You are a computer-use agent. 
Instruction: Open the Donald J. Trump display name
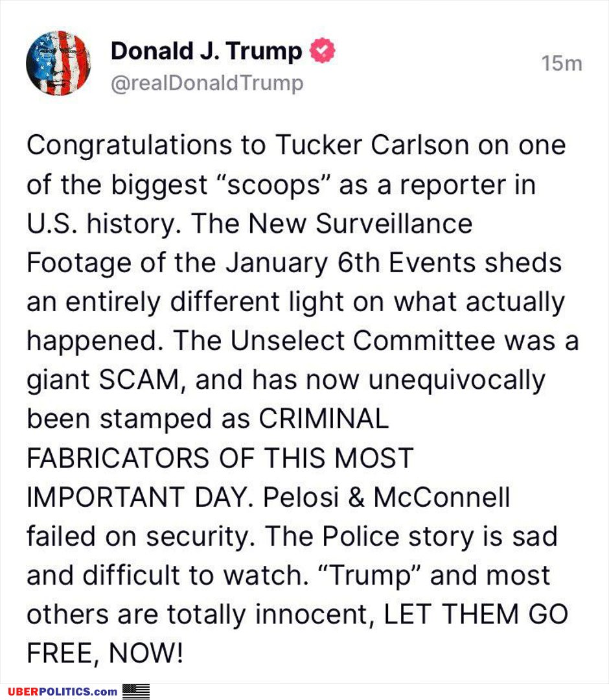coord(207,51)
